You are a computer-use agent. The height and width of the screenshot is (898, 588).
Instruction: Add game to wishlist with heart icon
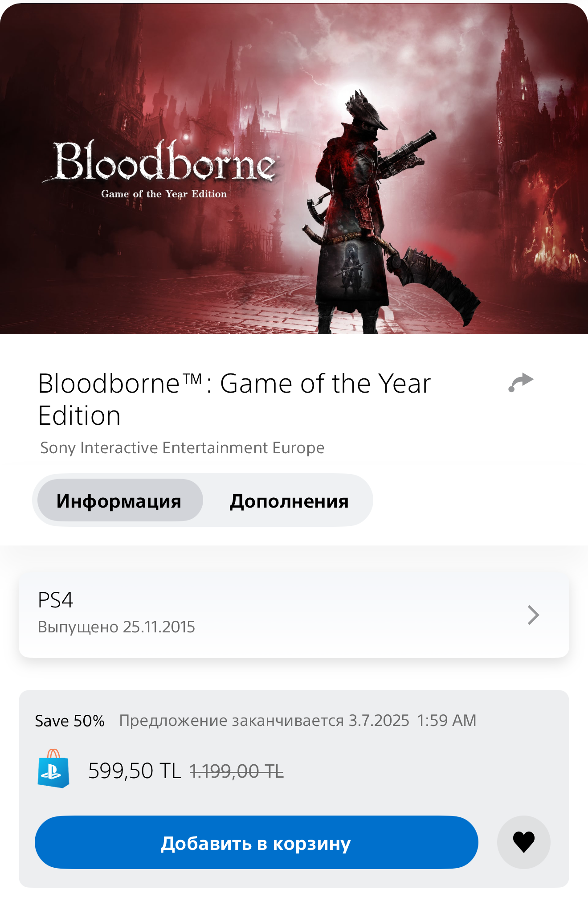[x=524, y=842]
